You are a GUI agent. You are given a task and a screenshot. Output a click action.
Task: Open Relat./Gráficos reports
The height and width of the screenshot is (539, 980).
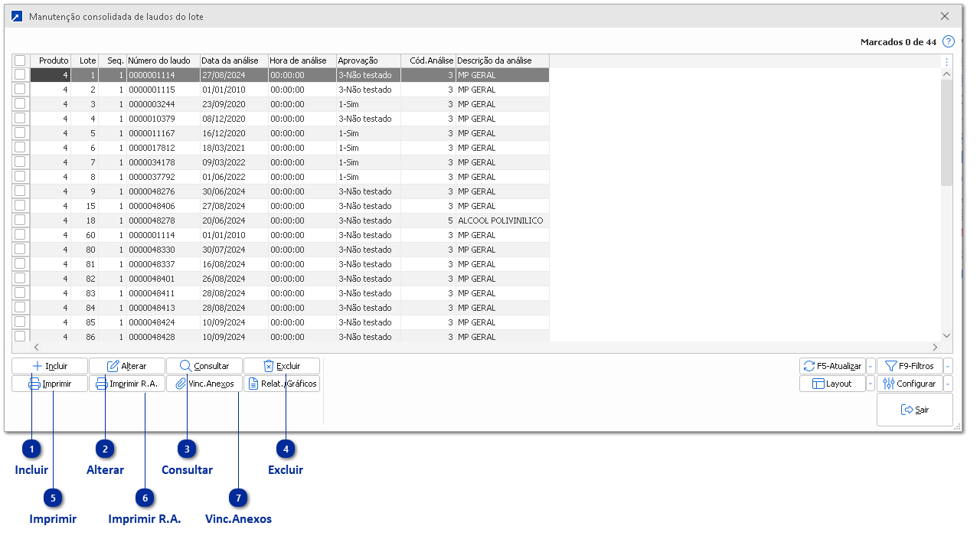coord(282,384)
